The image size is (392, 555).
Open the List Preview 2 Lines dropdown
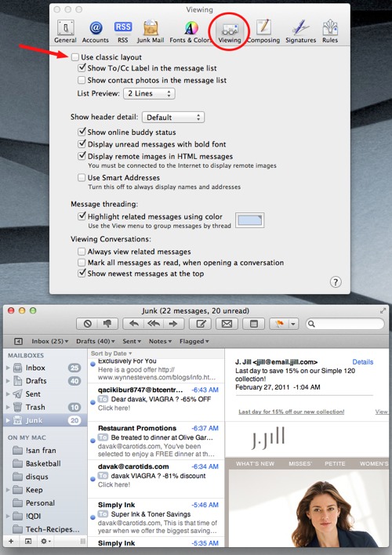point(149,93)
